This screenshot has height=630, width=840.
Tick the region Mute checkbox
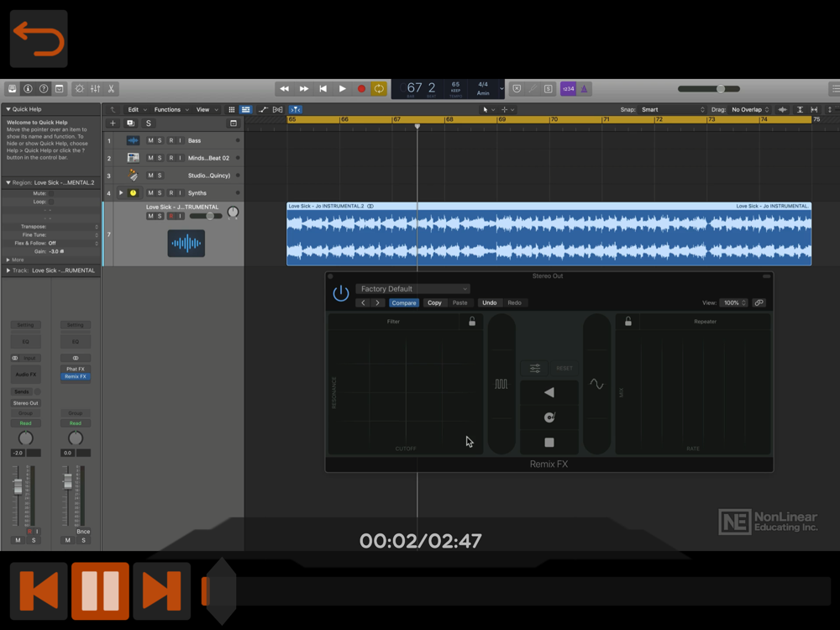(x=51, y=193)
